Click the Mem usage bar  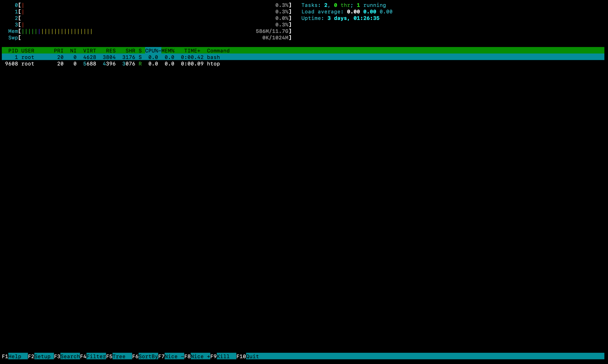150,31
